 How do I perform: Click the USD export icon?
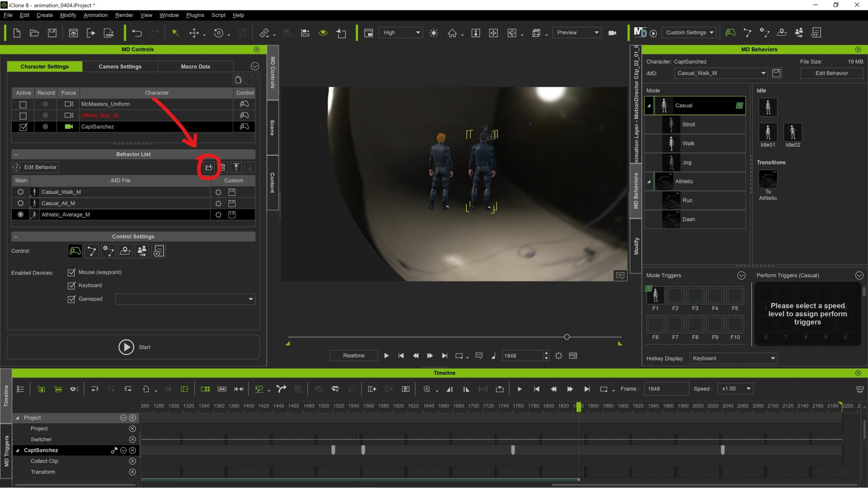click(109, 33)
